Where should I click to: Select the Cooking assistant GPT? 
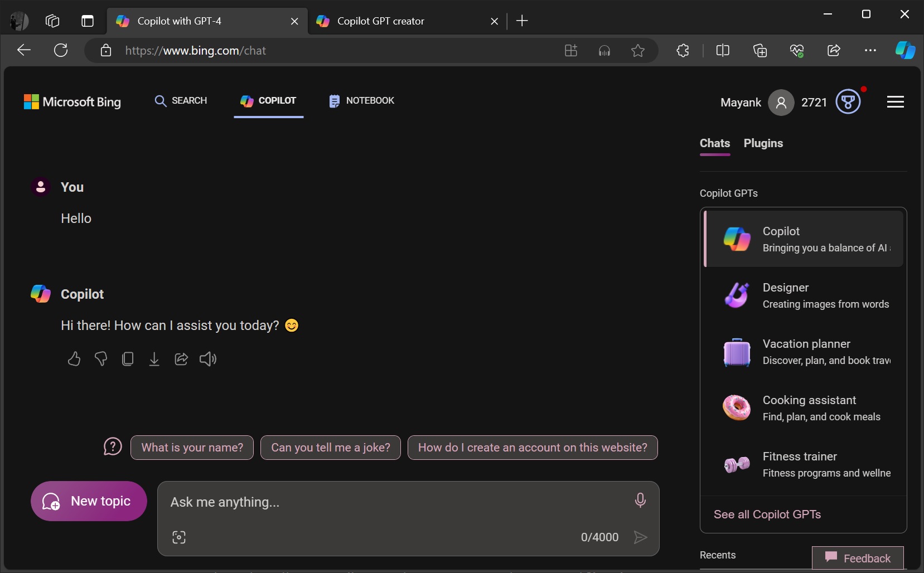[804, 408]
